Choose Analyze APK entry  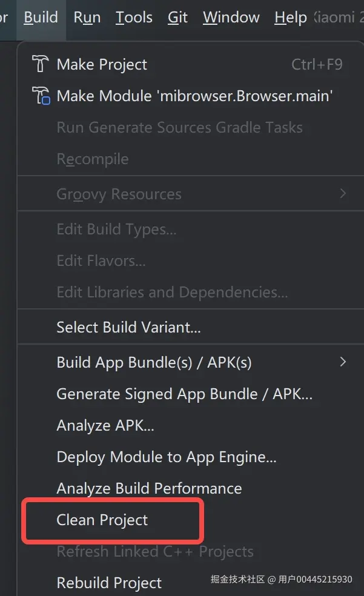[105, 425]
